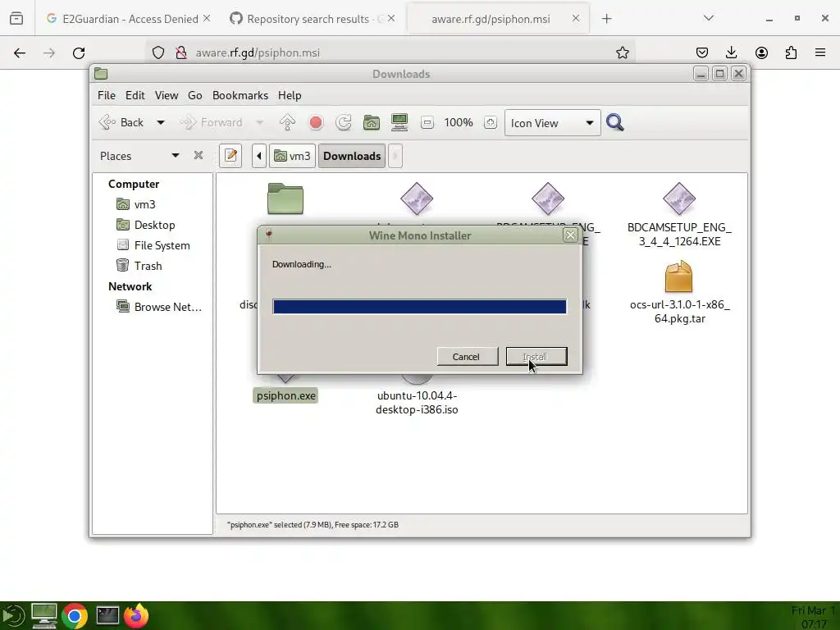The width and height of the screenshot is (840, 630).
Task: Open the View menu
Action: 167,95
